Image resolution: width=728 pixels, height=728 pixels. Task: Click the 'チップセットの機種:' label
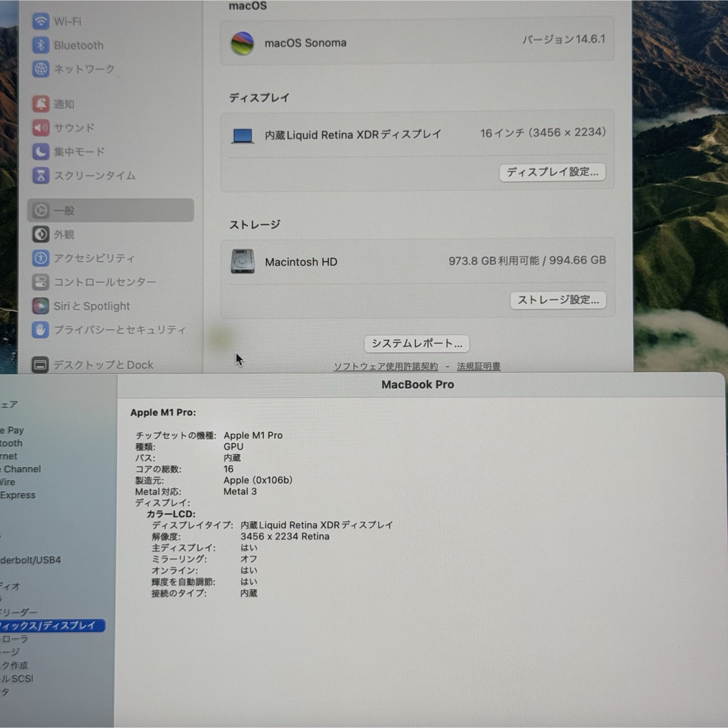point(176,435)
